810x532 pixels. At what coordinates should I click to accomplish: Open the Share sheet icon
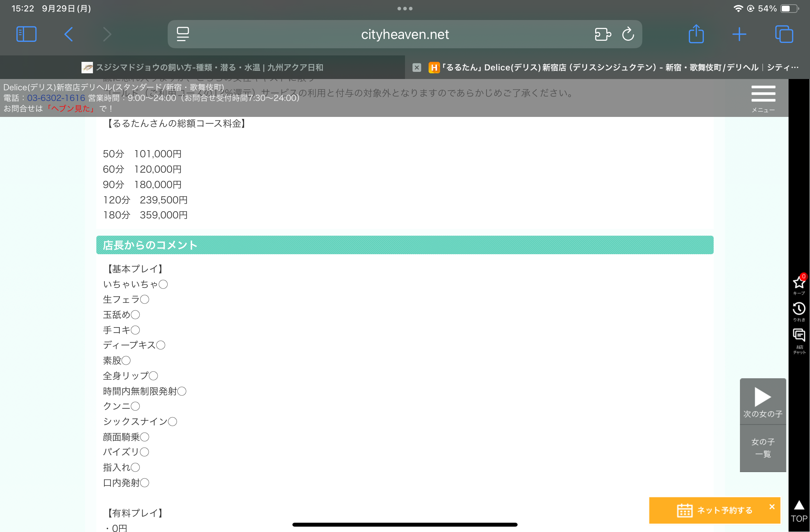696,34
